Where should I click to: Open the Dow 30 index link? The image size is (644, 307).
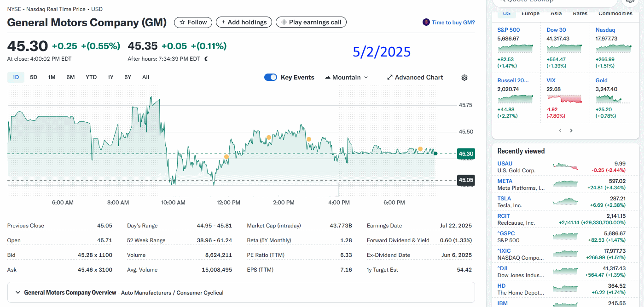556,30
